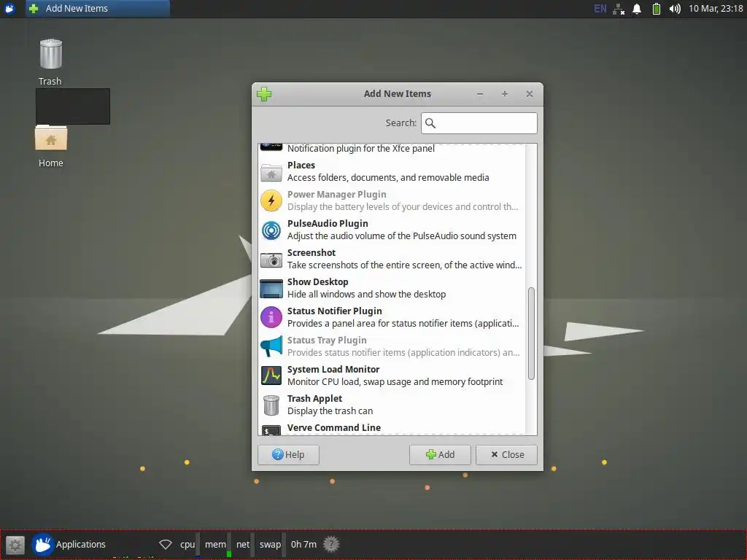Open the notifications bell icon

[636, 9]
